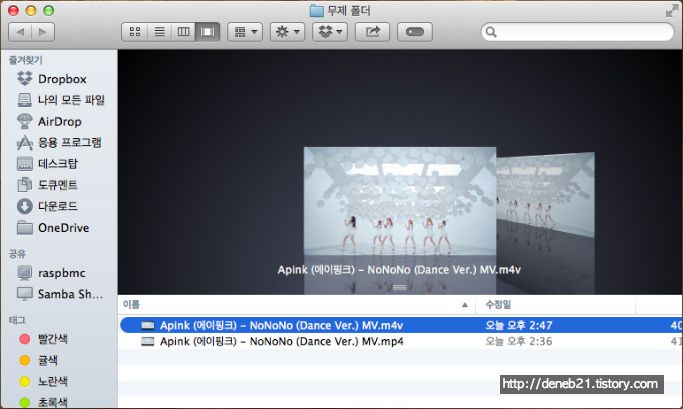This screenshot has width=683, height=409.
Task: Select the NoNoNo MV.m4v file row
Action: point(401,325)
